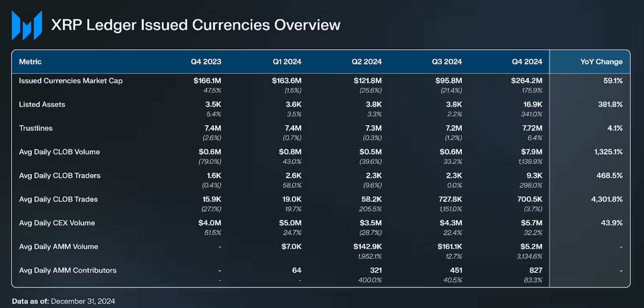644x308 pixels.
Task: Click the Listed Assets row label
Action: click(x=42, y=104)
